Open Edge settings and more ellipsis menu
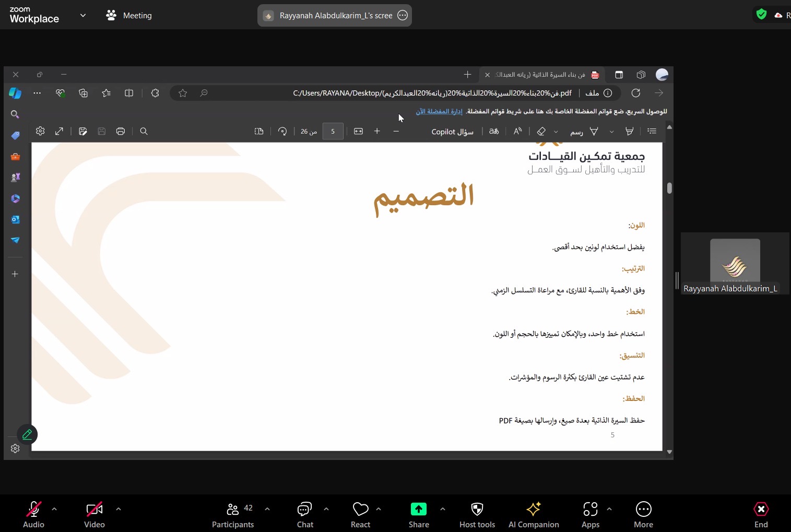This screenshot has height=532, width=791. pos(37,93)
